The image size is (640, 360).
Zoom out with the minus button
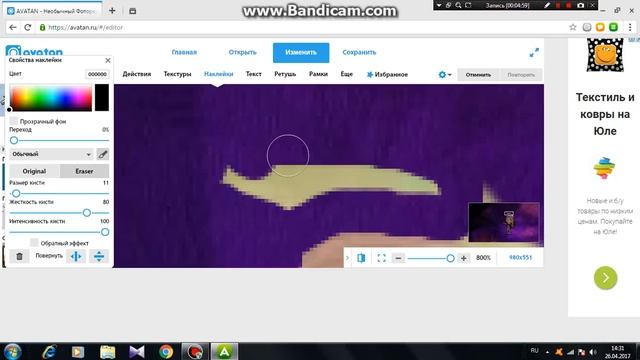point(398,258)
